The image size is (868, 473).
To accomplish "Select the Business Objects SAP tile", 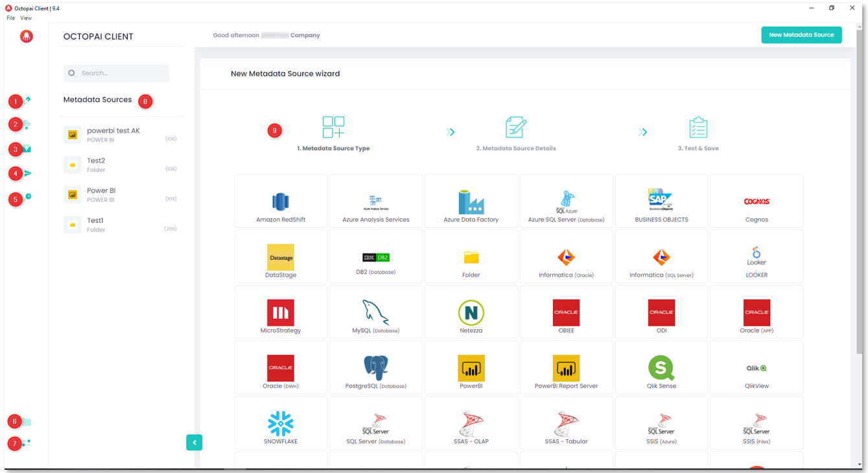I will pos(661,202).
